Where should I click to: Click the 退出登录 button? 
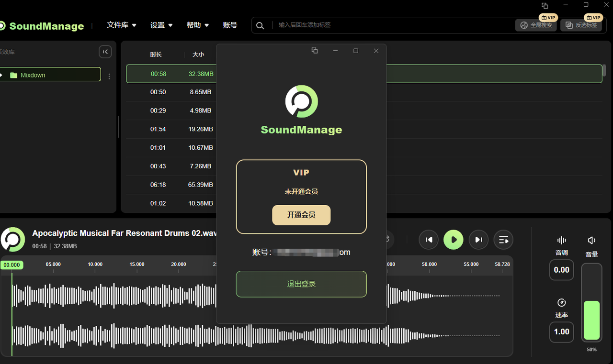pyautogui.click(x=301, y=284)
